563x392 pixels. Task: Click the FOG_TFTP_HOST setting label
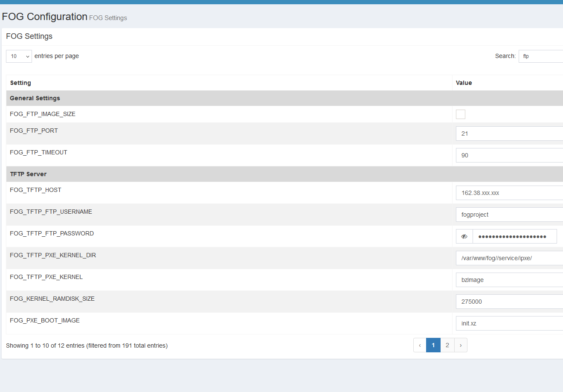point(35,190)
